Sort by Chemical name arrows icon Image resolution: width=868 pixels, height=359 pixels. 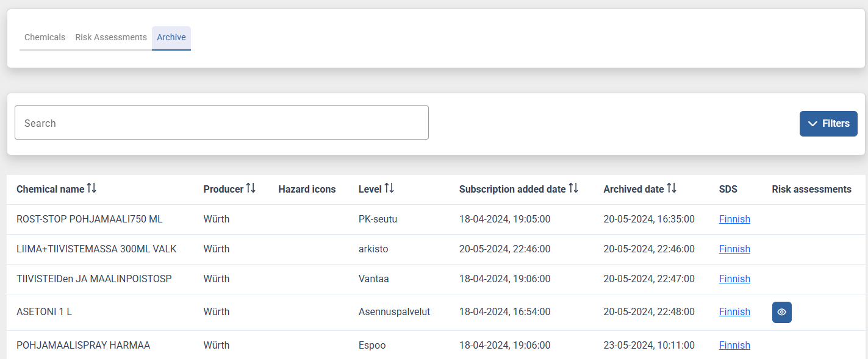pos(91,188)
